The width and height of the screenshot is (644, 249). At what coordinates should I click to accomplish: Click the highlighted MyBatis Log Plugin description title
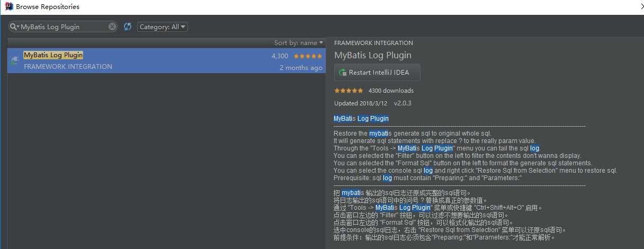361,119
